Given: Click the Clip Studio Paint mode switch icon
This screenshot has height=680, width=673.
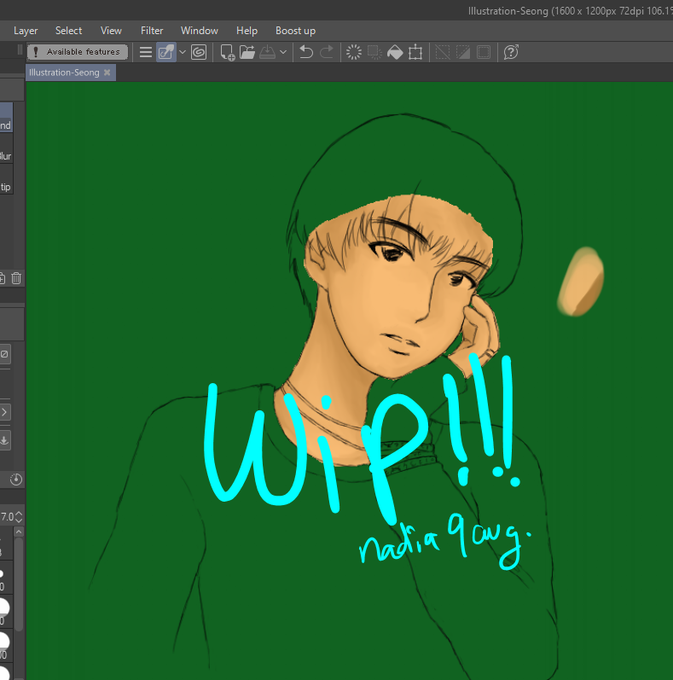Looking at the screenshot, I should pos(166,52).
